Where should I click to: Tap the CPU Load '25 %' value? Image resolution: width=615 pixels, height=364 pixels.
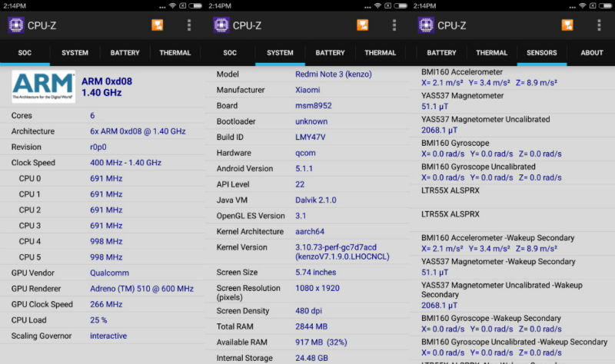(x=98, y=320)
